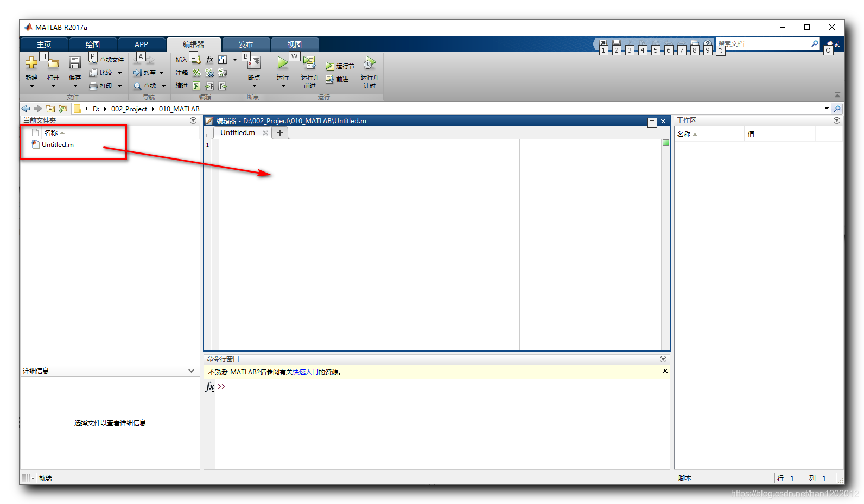Image resolution: width=864 pixels, height=504 pixels.
Task: Click the Save (保存) floppy disk icon
Action: click(74, 63)
